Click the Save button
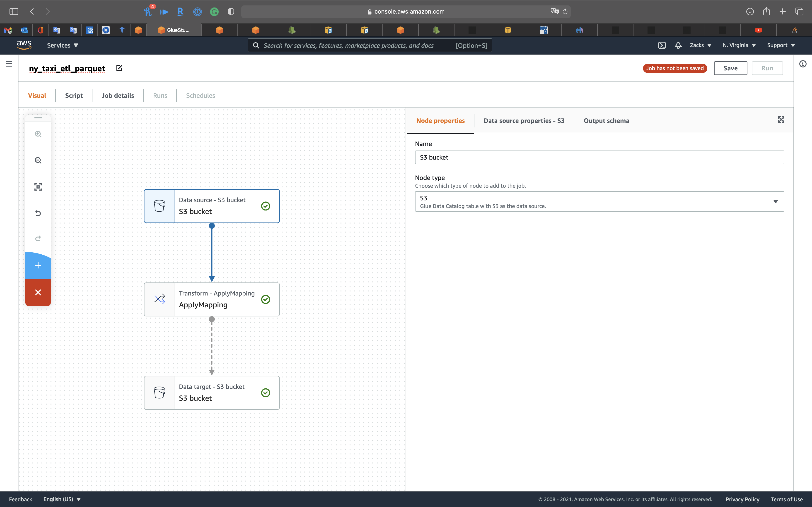Viewport: 812px width, 507px height. tap(730, 68)
